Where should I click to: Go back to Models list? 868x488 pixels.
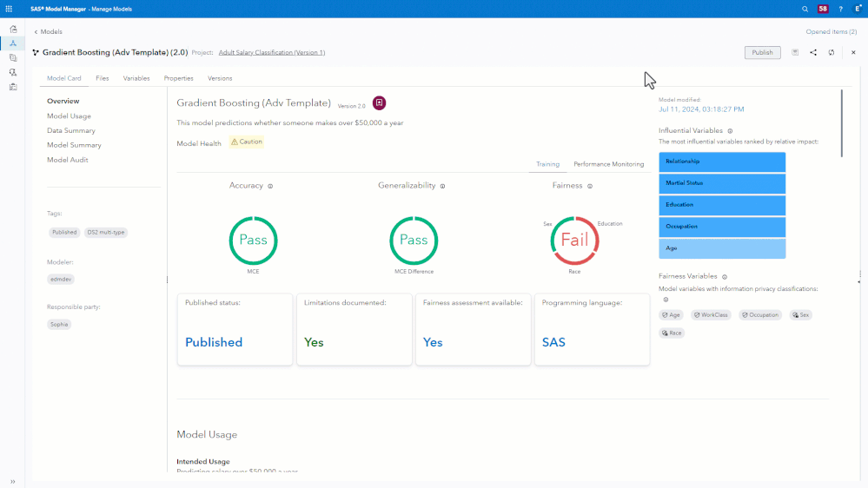tap(48, 31)
